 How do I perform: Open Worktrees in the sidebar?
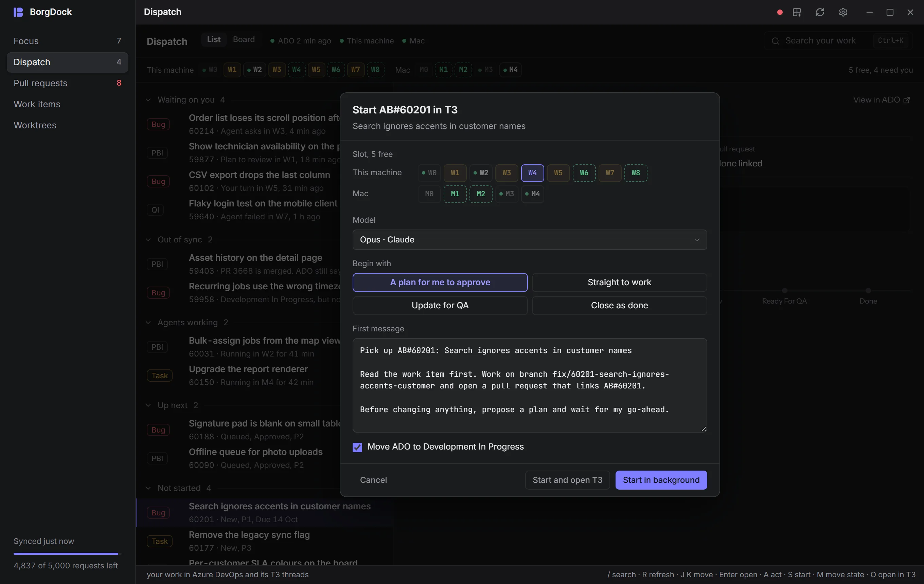pos(68,125)
